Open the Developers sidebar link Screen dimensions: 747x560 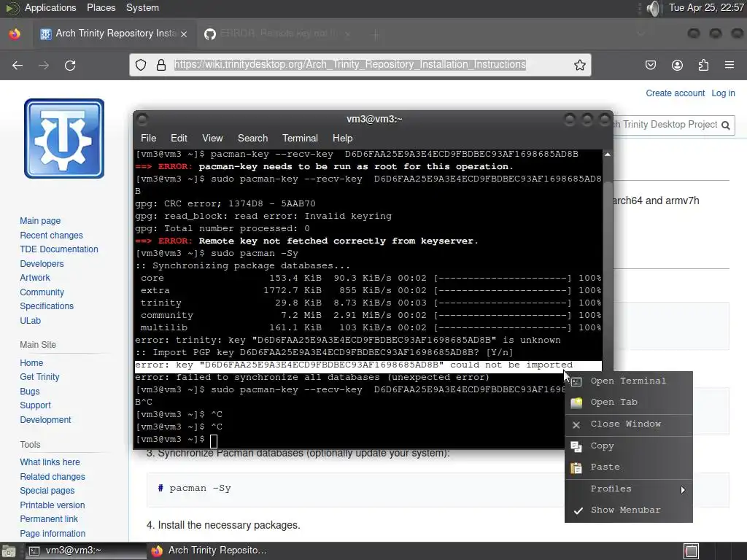[x=42, y=264]
